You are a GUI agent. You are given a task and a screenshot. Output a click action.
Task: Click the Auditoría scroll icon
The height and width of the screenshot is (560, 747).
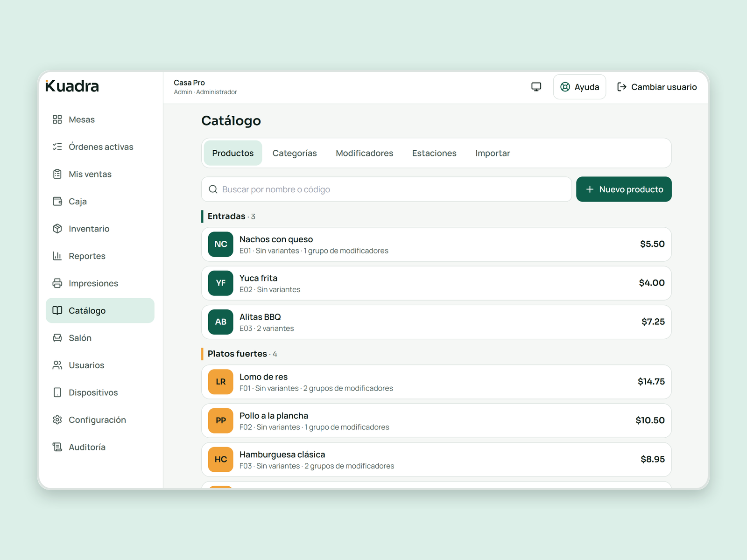point(57,447)
